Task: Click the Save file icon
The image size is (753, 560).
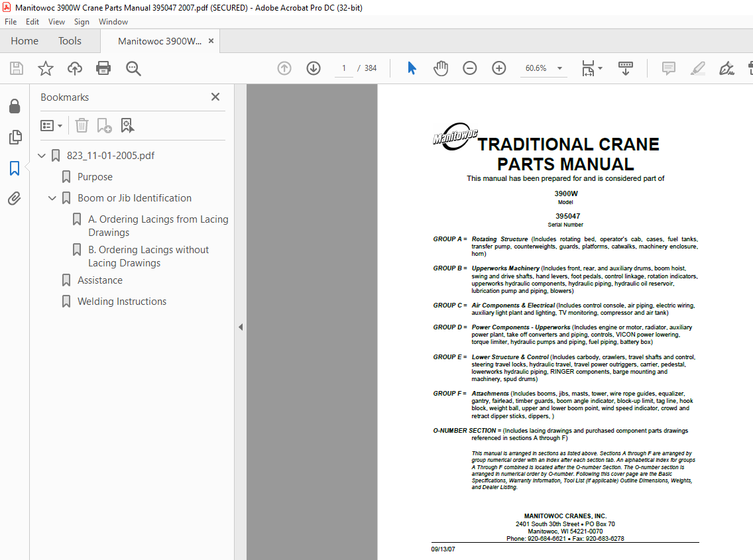Action: [x=17, y=68]
